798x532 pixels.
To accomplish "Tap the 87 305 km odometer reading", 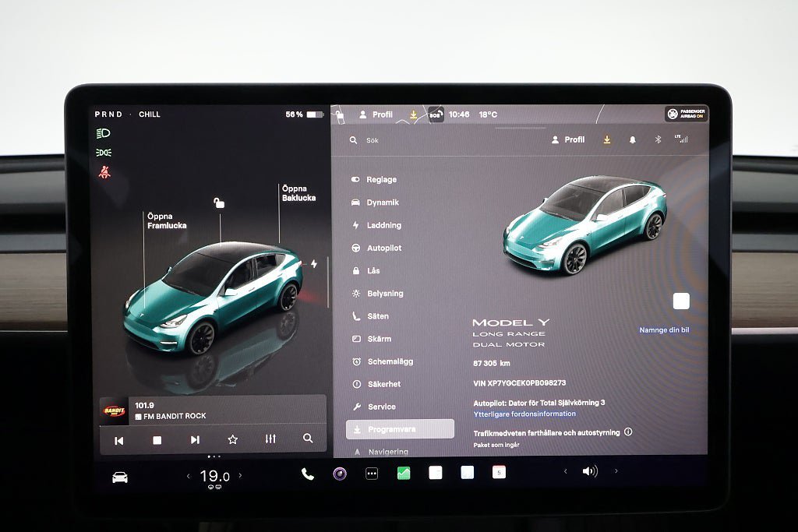I will (x=492, y=363).
